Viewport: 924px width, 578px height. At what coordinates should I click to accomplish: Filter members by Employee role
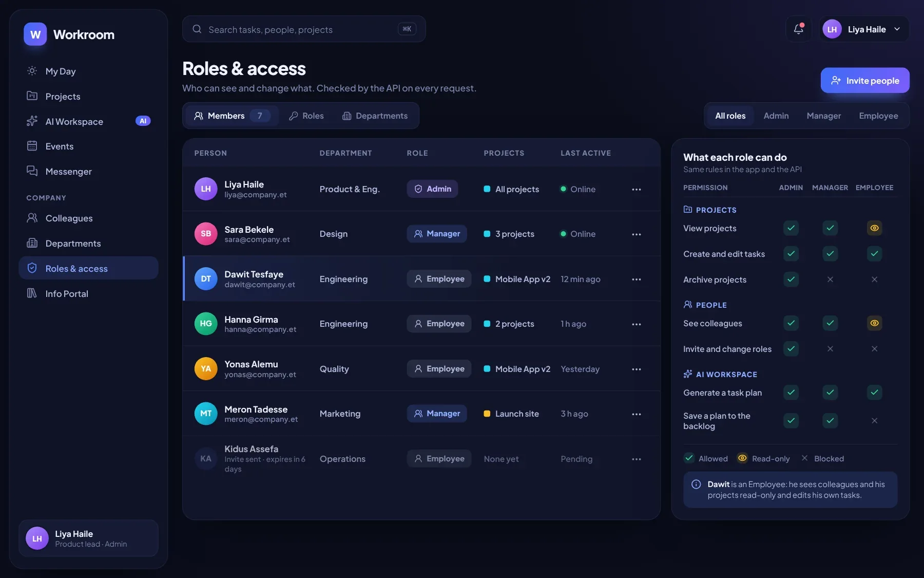click(878, 116)
